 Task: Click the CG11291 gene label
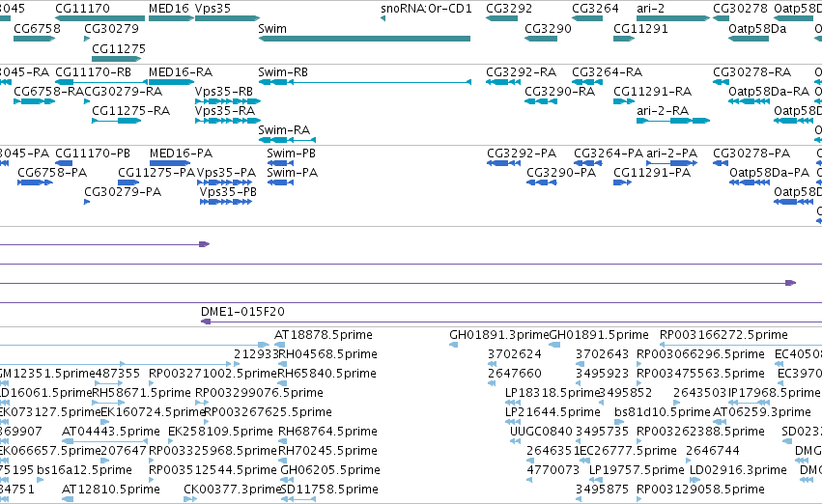tap(640, 28)
